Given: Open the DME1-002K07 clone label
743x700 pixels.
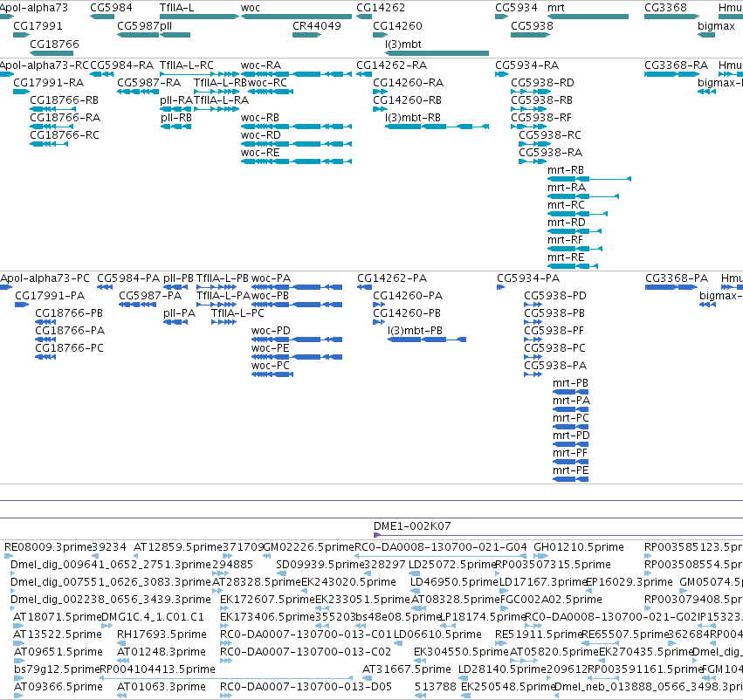Looking at the screenshot, I should (412, 525).
